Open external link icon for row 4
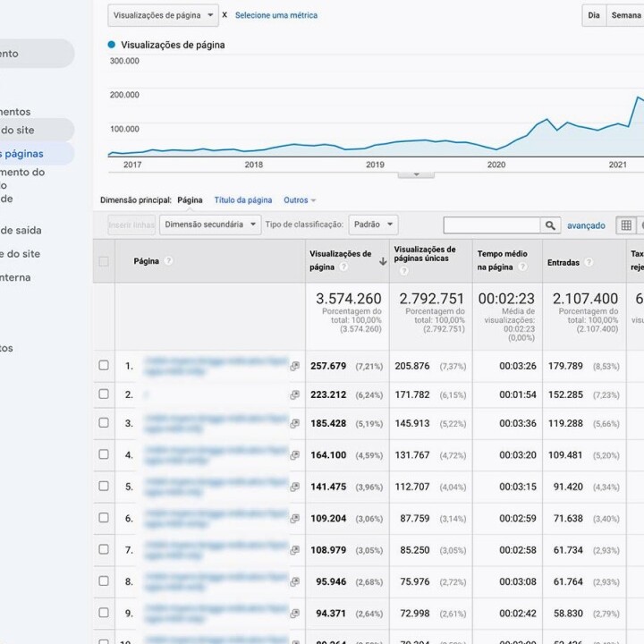 (294, 455)
